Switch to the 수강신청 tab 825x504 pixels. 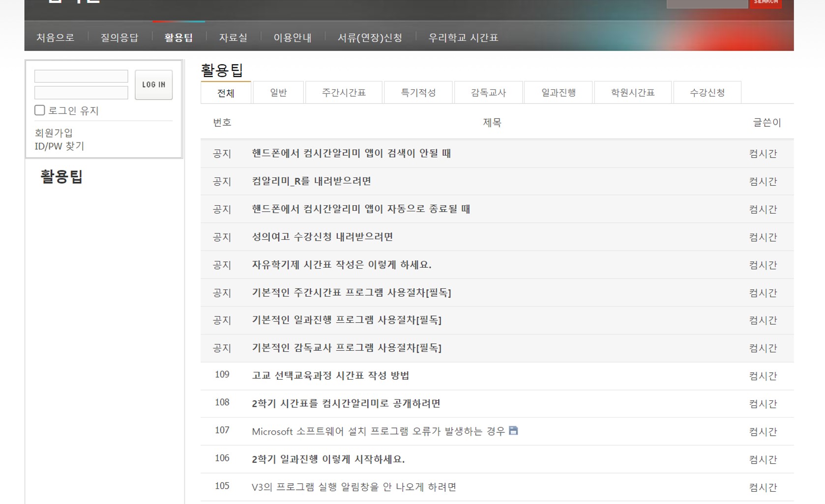(x=707, y=92)
